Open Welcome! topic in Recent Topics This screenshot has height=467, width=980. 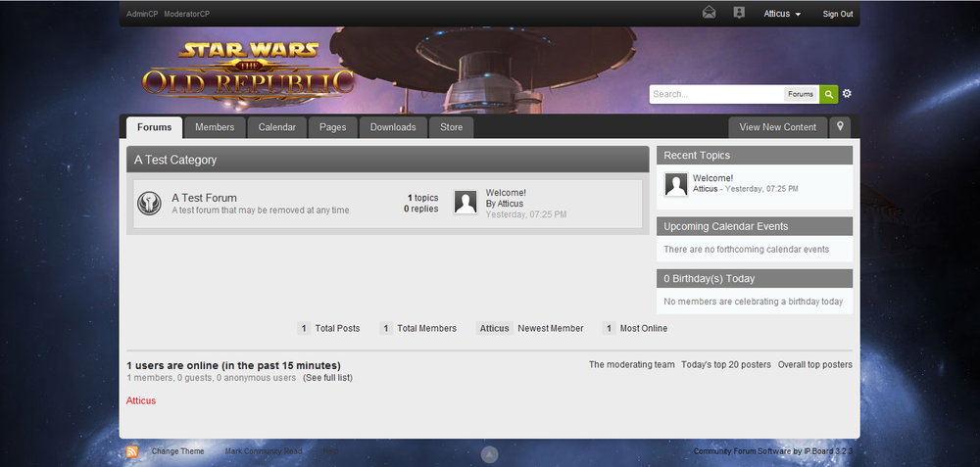tap(713, 178)
